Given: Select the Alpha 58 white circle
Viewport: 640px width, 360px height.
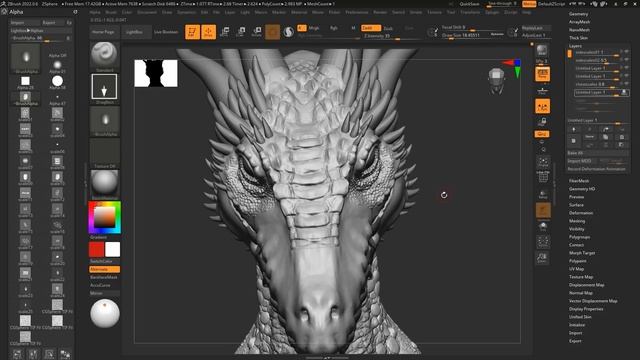Looking at the screenshot, I should (57, 82).
